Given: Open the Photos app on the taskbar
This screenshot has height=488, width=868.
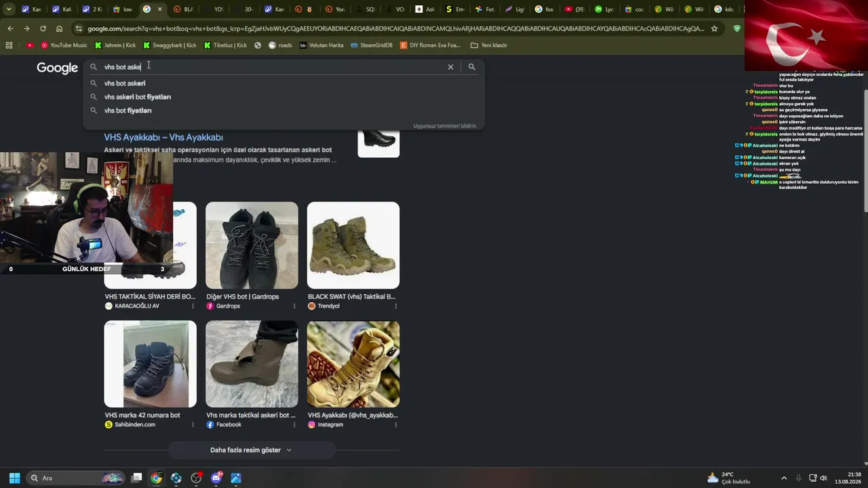Looking at the screenshot, I should click(x=236, y=478).
